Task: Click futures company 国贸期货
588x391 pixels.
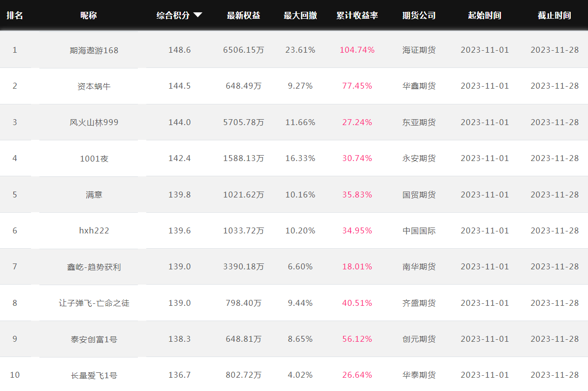Action: pos(419,195)
